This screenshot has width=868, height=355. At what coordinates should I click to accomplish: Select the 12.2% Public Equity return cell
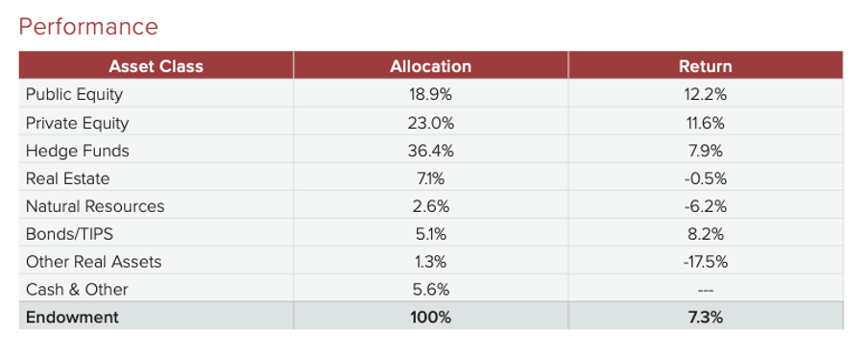click(x=705, y=95)
